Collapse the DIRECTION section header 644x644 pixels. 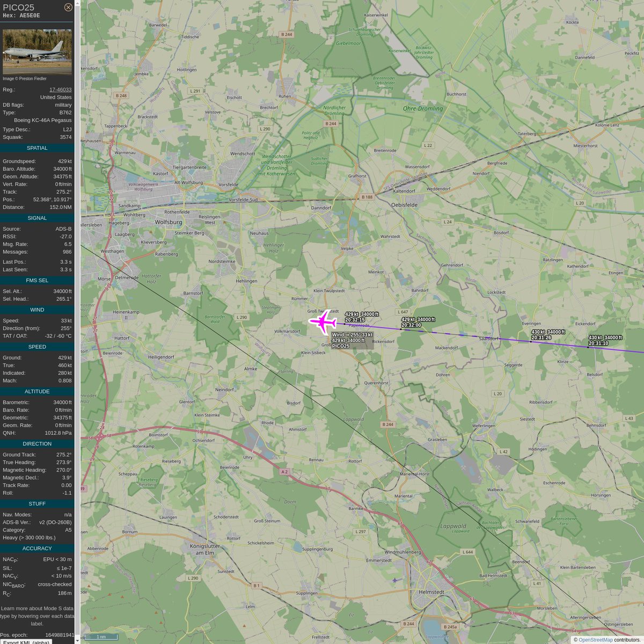coord(36,443)
